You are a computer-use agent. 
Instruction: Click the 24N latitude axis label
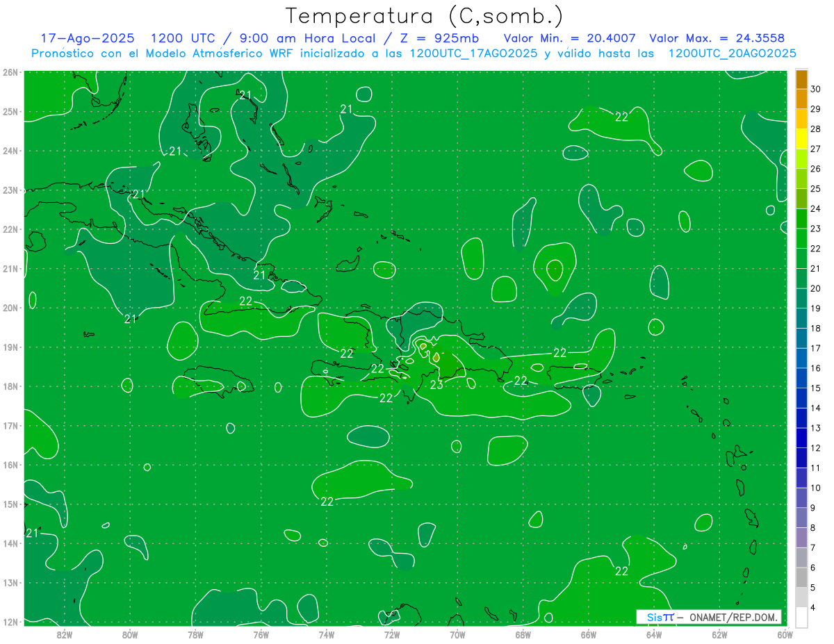pos(10,151)
